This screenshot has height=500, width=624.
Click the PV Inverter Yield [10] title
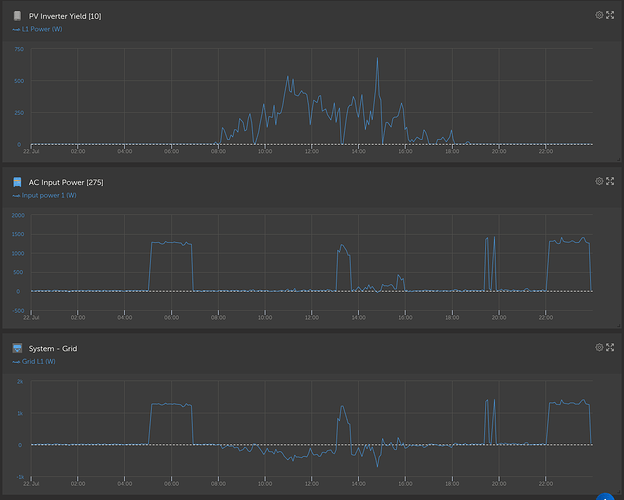pyautogui.click(x=65, y=16)
